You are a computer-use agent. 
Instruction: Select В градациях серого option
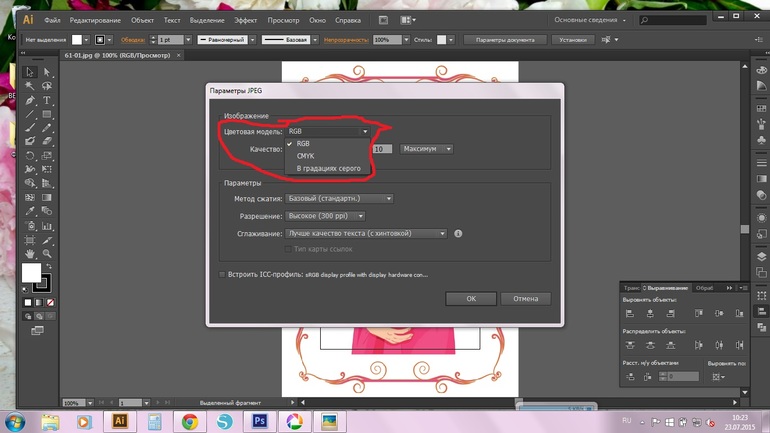(328, 169)
